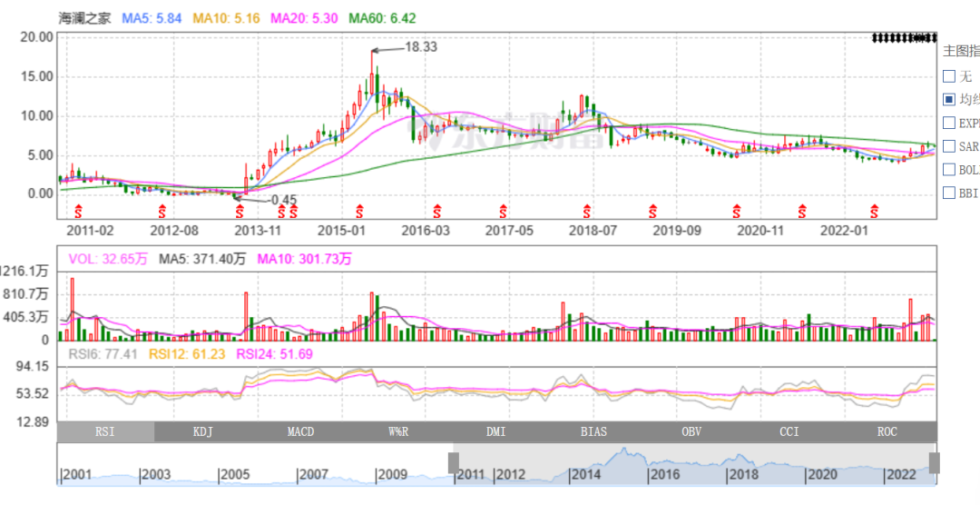Click the dividend marker near 2018-07

[x=589, y=212]
